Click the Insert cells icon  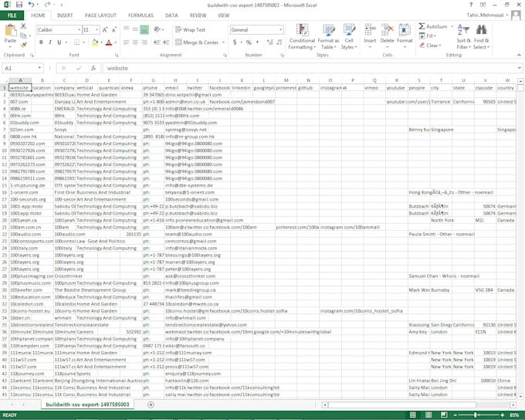[x=371, y=35]
